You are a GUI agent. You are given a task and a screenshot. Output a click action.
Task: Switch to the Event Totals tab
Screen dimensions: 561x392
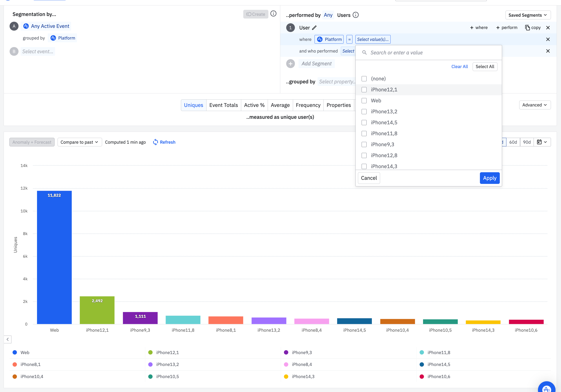coord(223,105)
